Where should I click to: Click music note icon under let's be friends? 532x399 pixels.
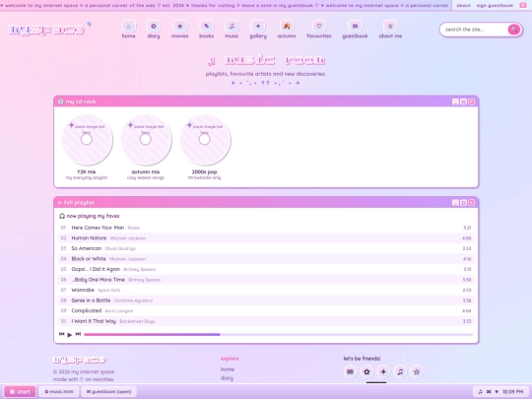pos(400,371)
